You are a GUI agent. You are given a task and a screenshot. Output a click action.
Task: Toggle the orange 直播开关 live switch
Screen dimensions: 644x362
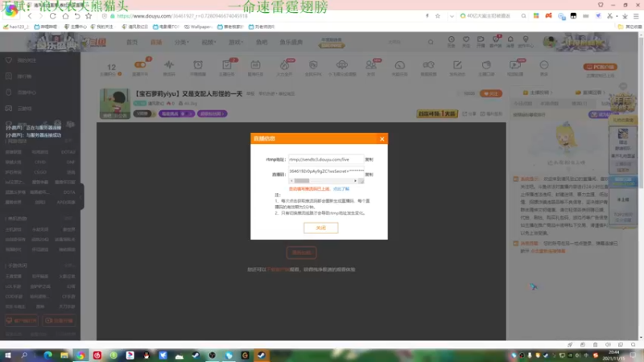coord(140,65)
